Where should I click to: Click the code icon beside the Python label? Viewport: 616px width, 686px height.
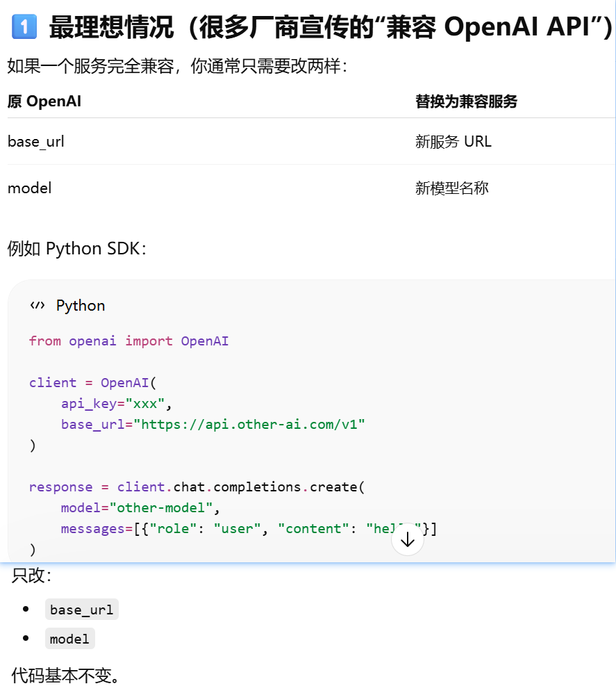pos(38,305)
